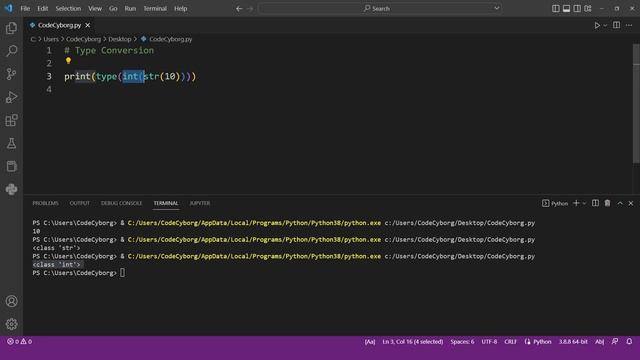
Task: Switch to the OUTPUT panel tab
Action: tap(80, 203)
